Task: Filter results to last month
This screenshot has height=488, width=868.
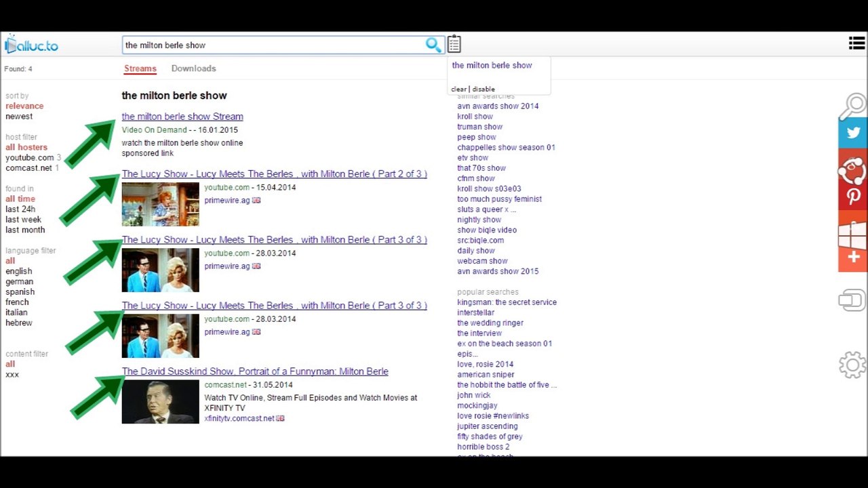Action: [x=25, y=230]
